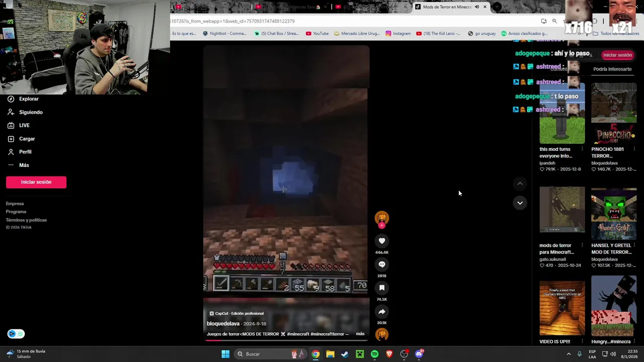Open the 'mods de terror para Minecraft' thumbnail

point(562,210)
